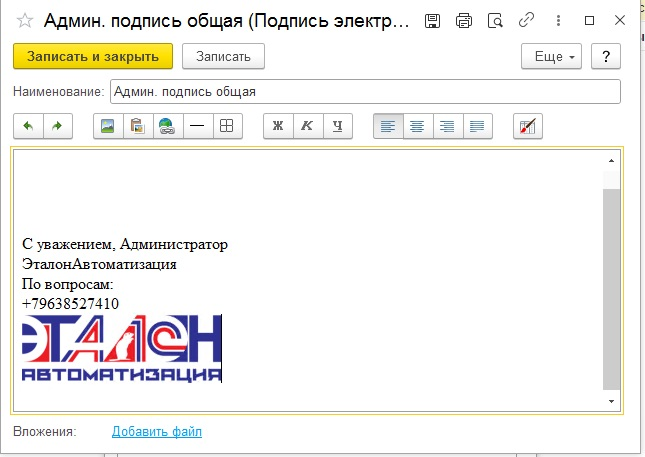
Task: Insert a hyperlink via the globe icon
Action: point(168,126)
